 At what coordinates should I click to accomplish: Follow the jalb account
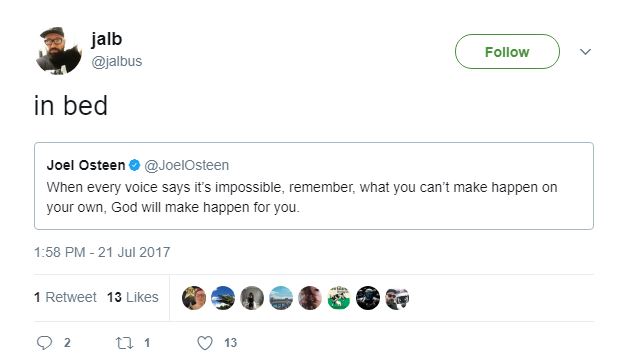[507, 52]
